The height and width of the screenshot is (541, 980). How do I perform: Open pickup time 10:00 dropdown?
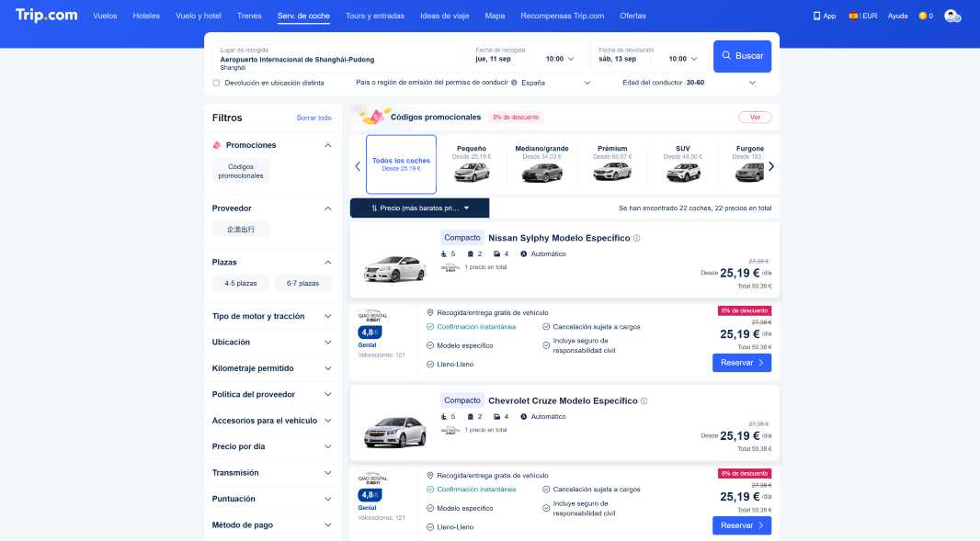(559, 59)
